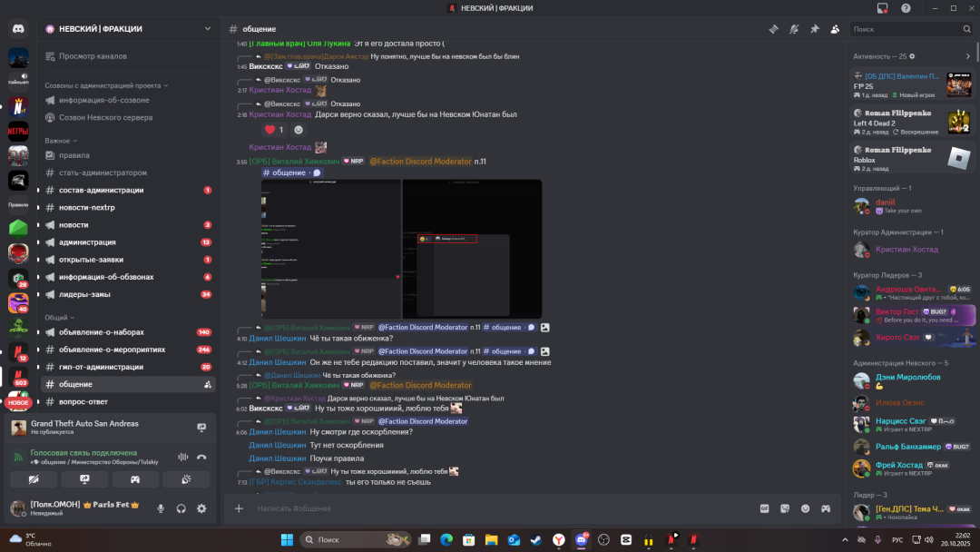The height and width of the screenshot is (552, 980).
Task: Open pinned messages with the pin icon
Action: 814,29
